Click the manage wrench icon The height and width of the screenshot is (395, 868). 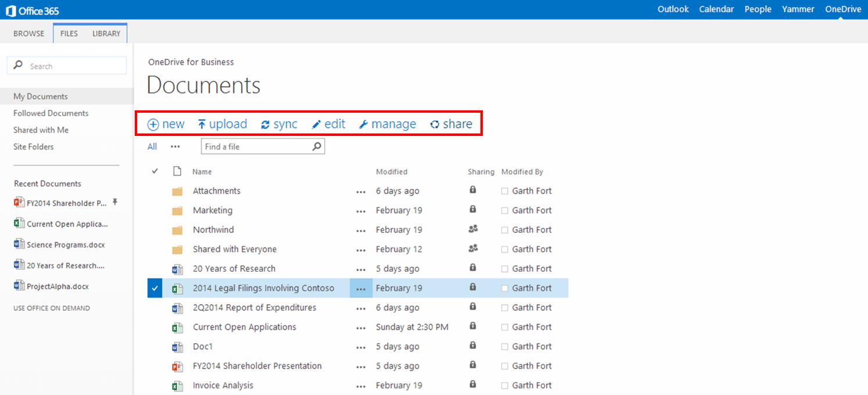[364, 124]
